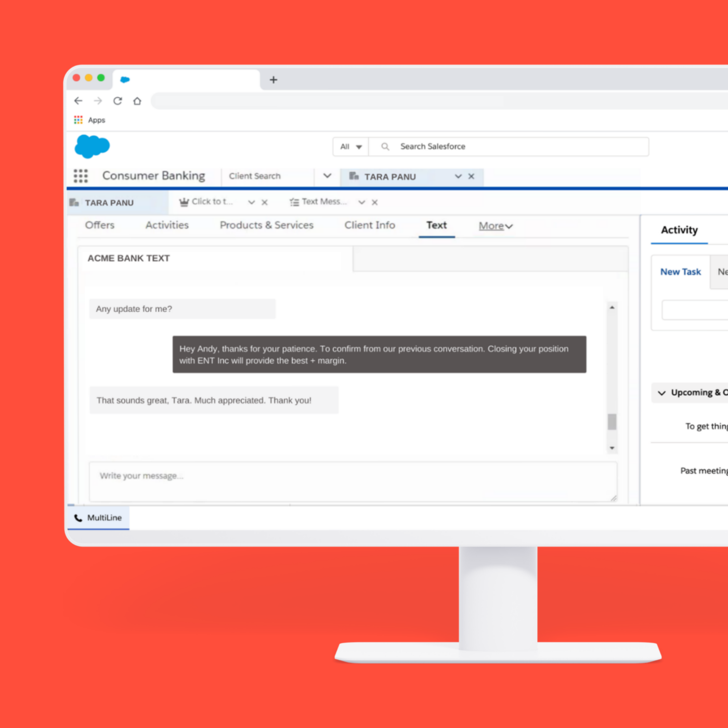
Task: Click the Write your message field
Action: (353, 481)
